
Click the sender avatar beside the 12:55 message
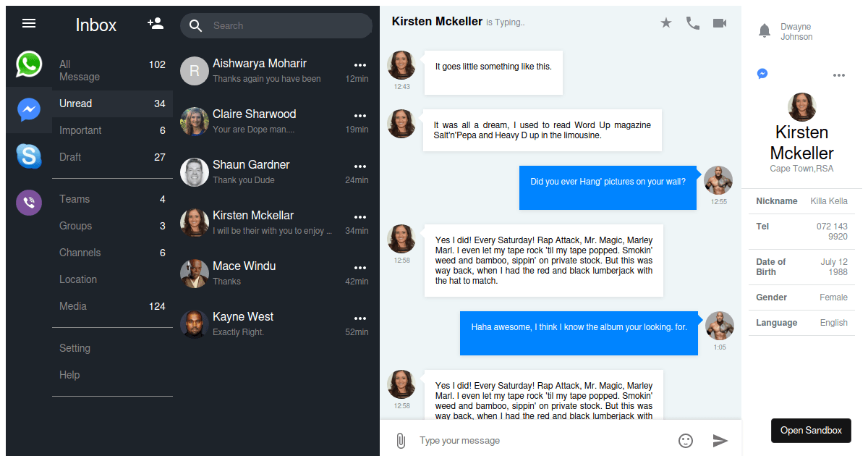click(x=718, y=180)
